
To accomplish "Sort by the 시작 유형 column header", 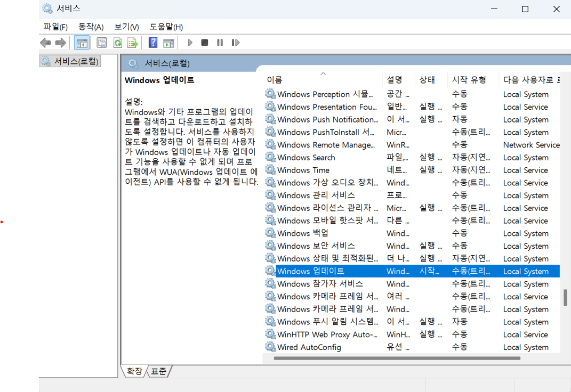I will click(473, 80).
